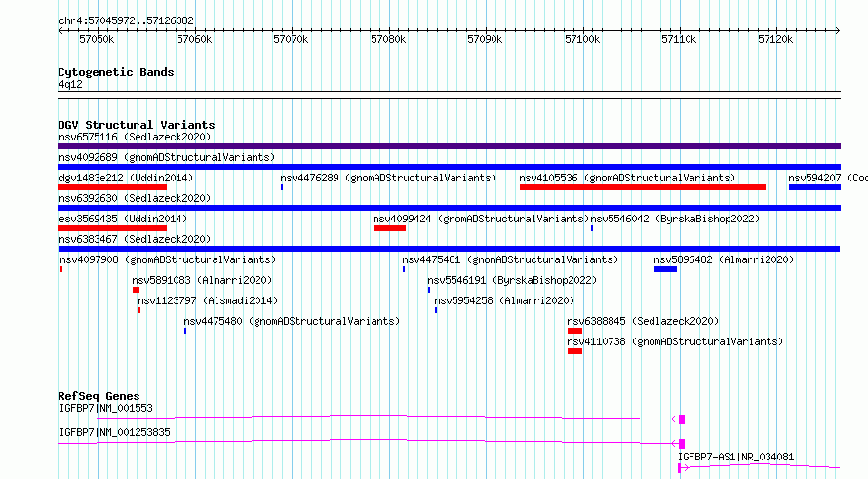Click the red nsv5891083 variant block
The width and height of the screenshot is (868, 479).
tap(137, 290)
